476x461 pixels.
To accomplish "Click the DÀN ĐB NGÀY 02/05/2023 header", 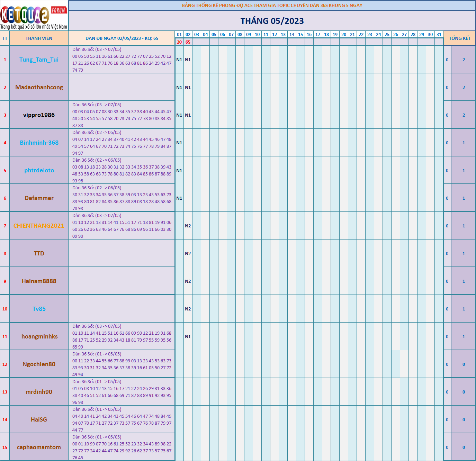I will 122,38.
